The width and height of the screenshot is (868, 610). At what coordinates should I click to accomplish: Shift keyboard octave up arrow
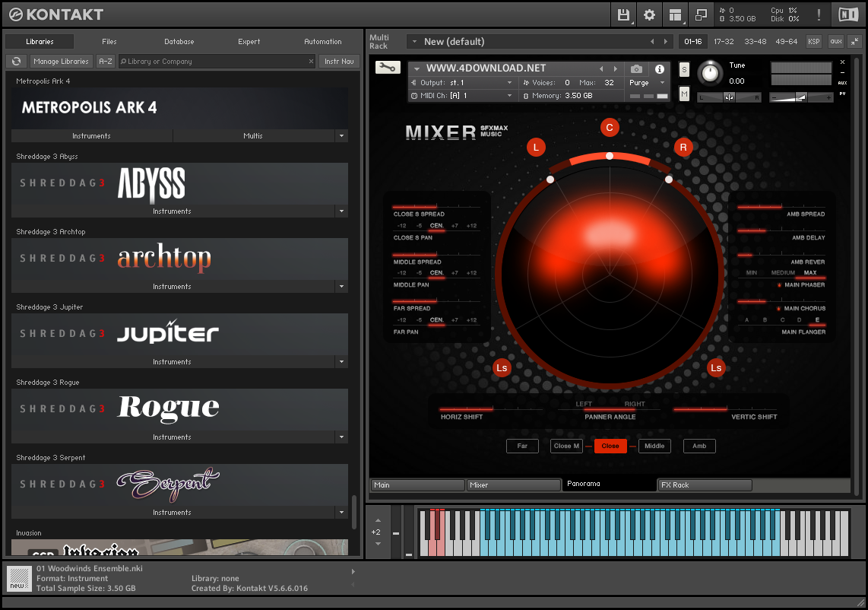[x=378, y=520]
